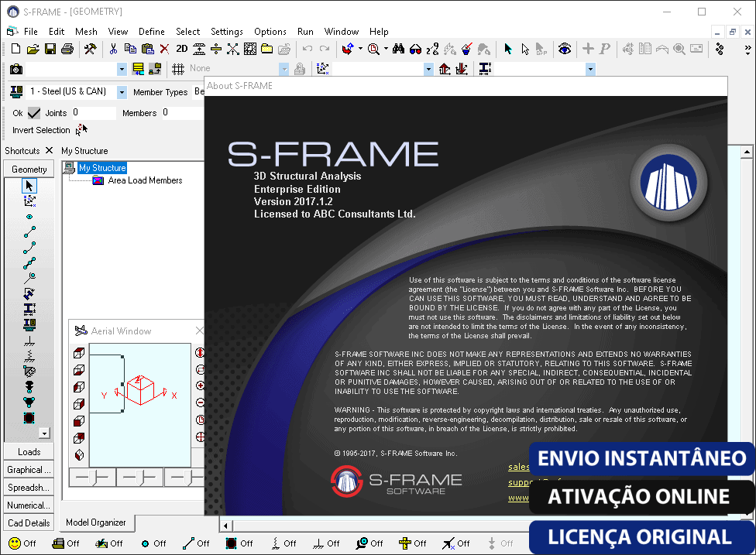
Task: Toggle the eye visibility icon in toolbar
Action: [x=565, y=49]
